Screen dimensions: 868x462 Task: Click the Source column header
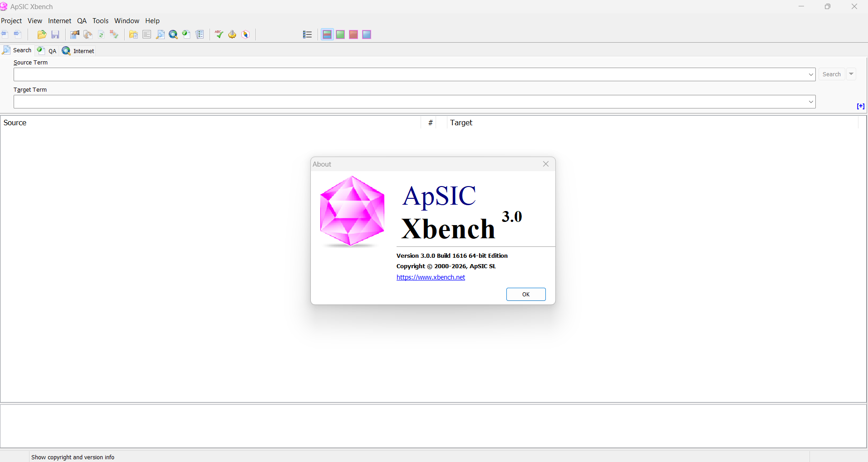click(211, 123)
